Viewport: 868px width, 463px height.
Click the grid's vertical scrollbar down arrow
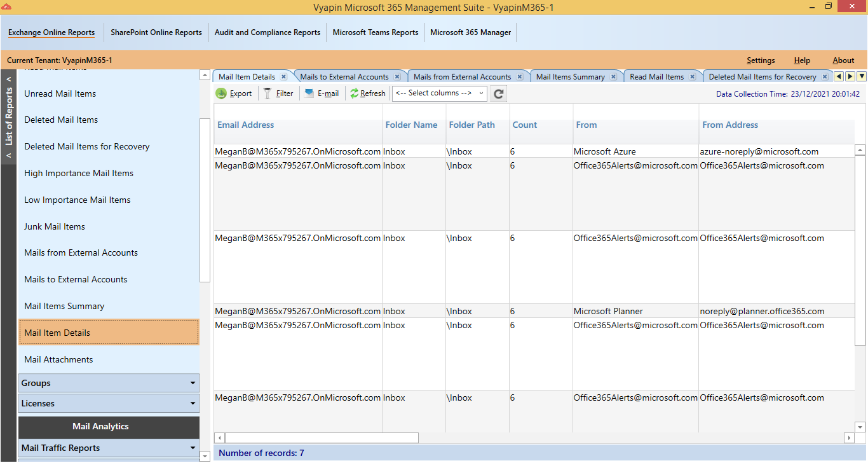point(860,427)
